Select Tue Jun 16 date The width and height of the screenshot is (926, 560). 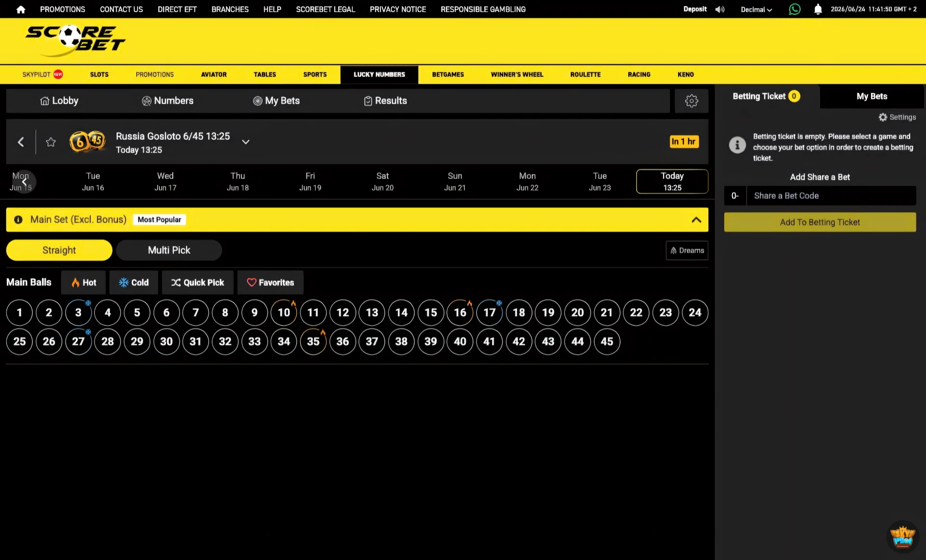tap(93, 181)
